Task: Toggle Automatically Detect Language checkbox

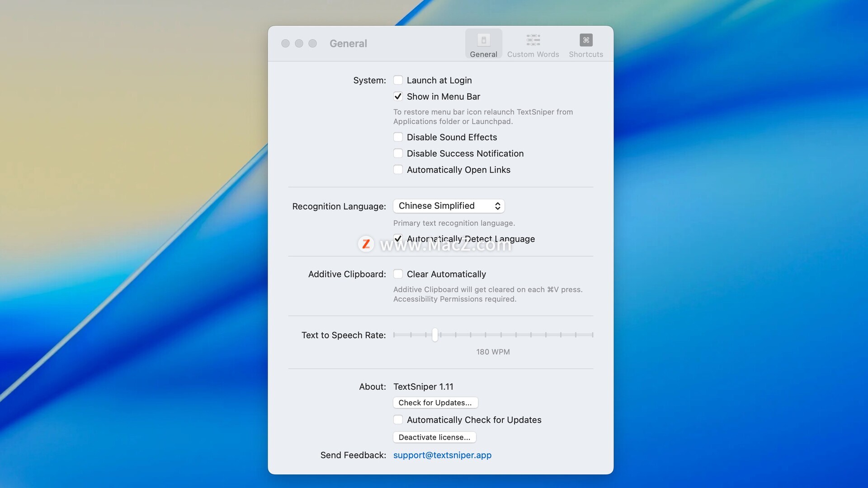Action: tap(398, 239)
